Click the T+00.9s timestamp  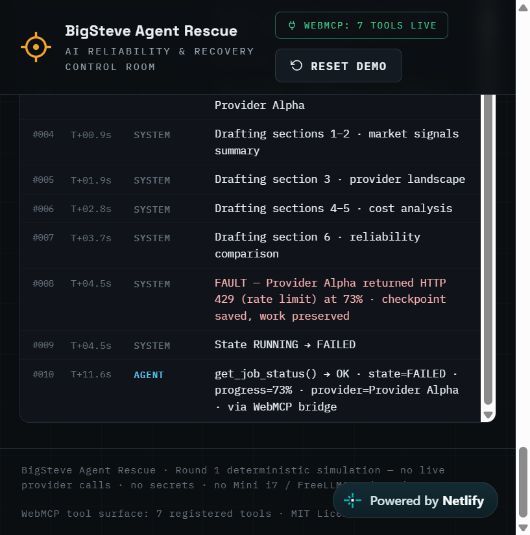[x=91, y=135]
